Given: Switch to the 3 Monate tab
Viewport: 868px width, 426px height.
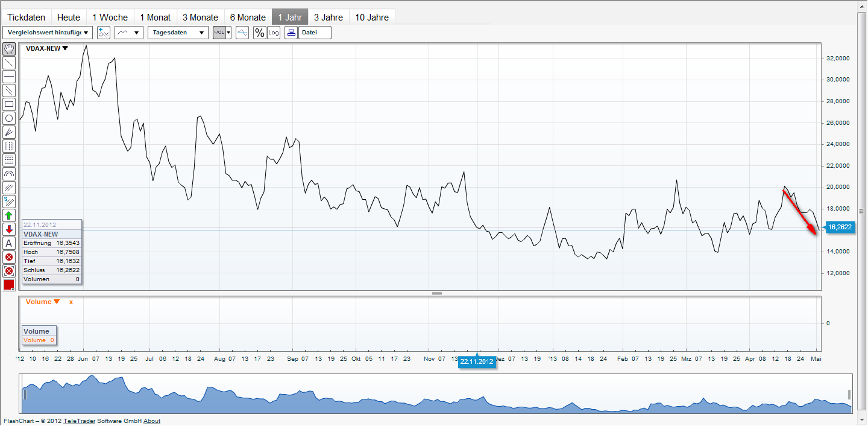Looking at the screenshot, I should point(200,17).
